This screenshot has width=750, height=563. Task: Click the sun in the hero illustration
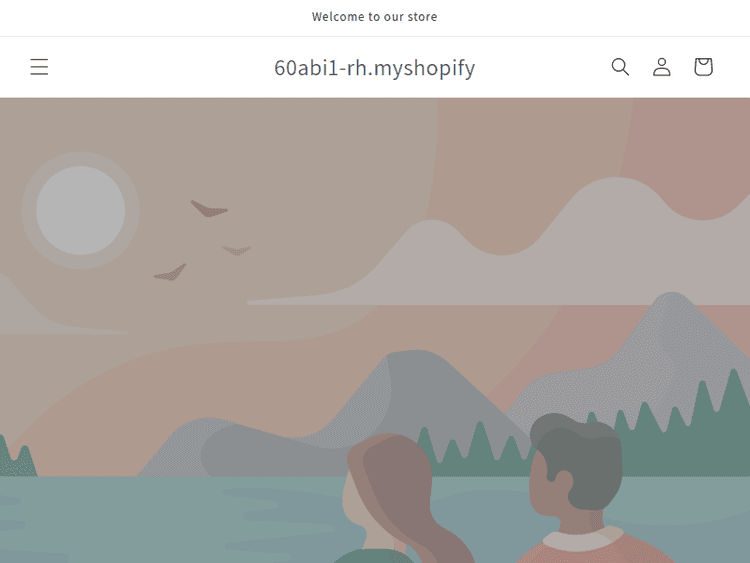[x=80, y=210]
